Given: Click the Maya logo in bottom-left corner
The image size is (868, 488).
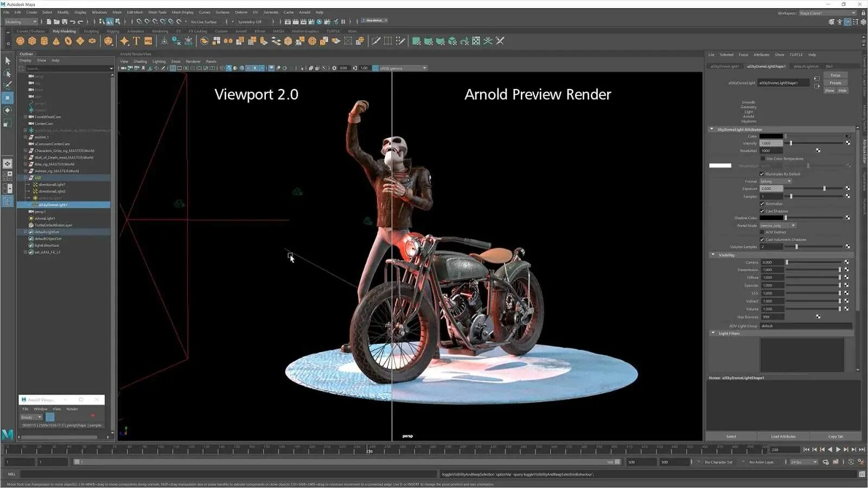Looking at the screenshot, I should [x=8, y=434].
